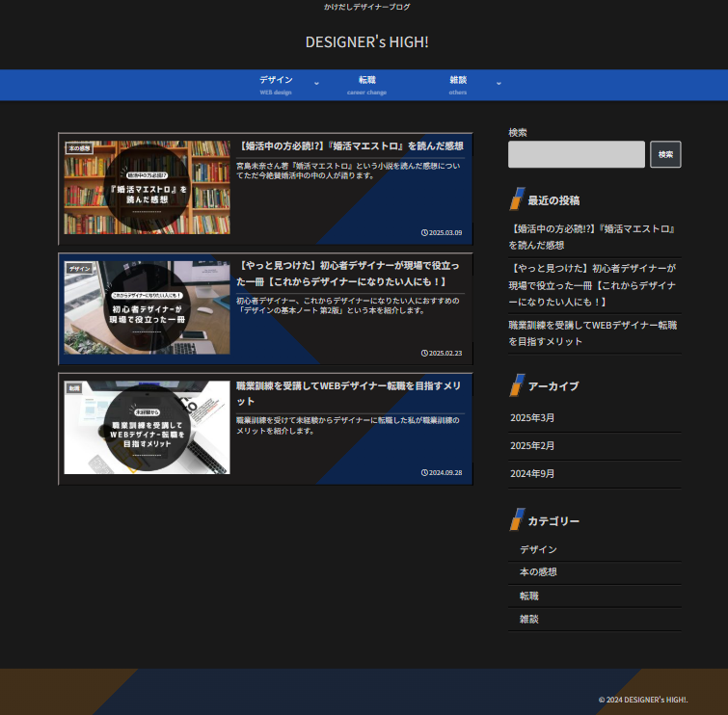Expand the chevron next to デザイン menu

(316, 84)
